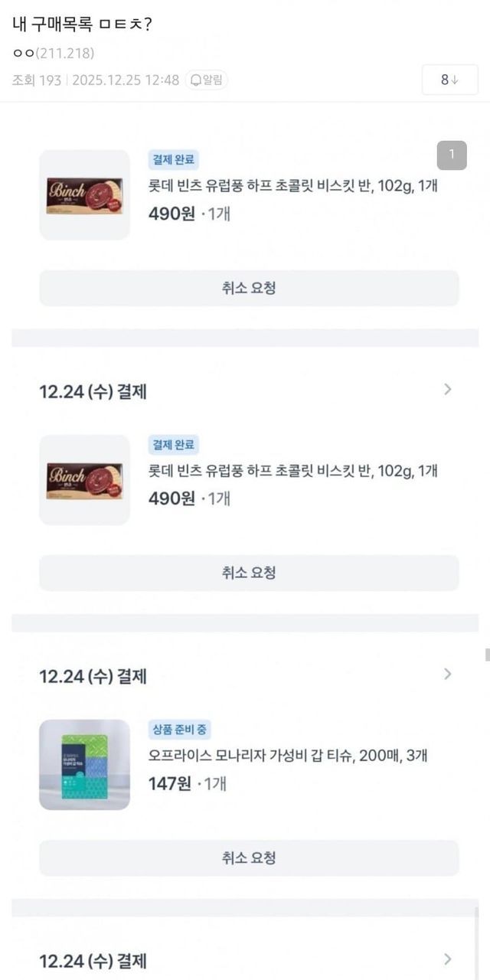490x980 pixels.
Task: Click 결제 완료 badge on topmost Binch order
Action: pyautogui.click(x=174, y=160)
